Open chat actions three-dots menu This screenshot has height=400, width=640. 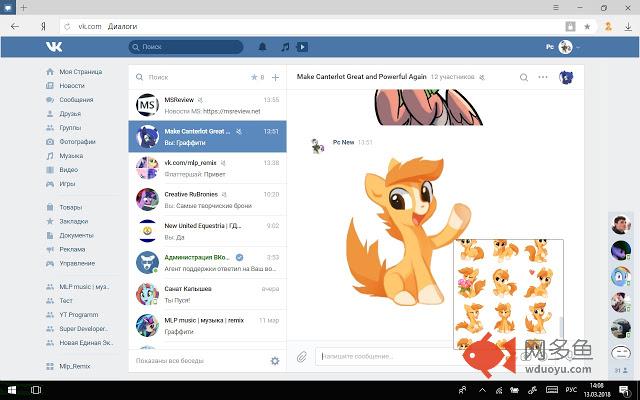click(542, 77)
